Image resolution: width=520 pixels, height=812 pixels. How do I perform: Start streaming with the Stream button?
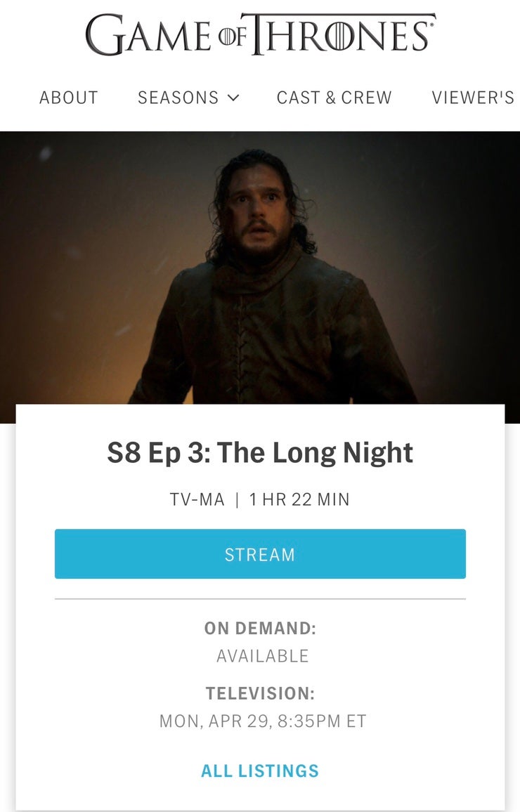(260, 554)
